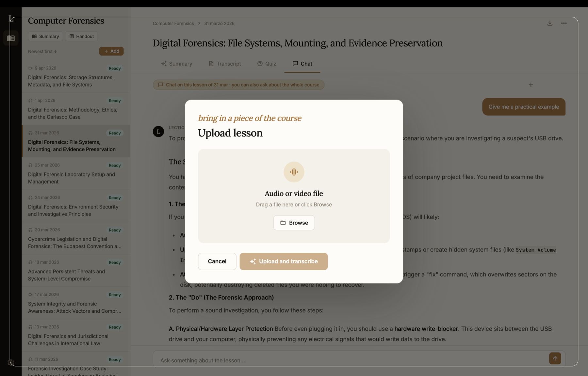Open lesson Methodology, Ethics, and the Garlasco Case

coord(76,109)
